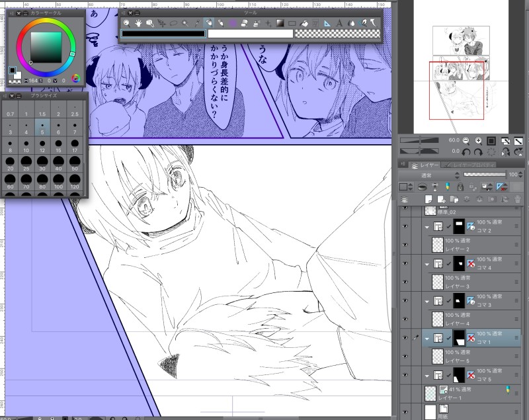Select the Figure rectangle tool
Screen dimensions: 529x420
(x=292, y=23)
